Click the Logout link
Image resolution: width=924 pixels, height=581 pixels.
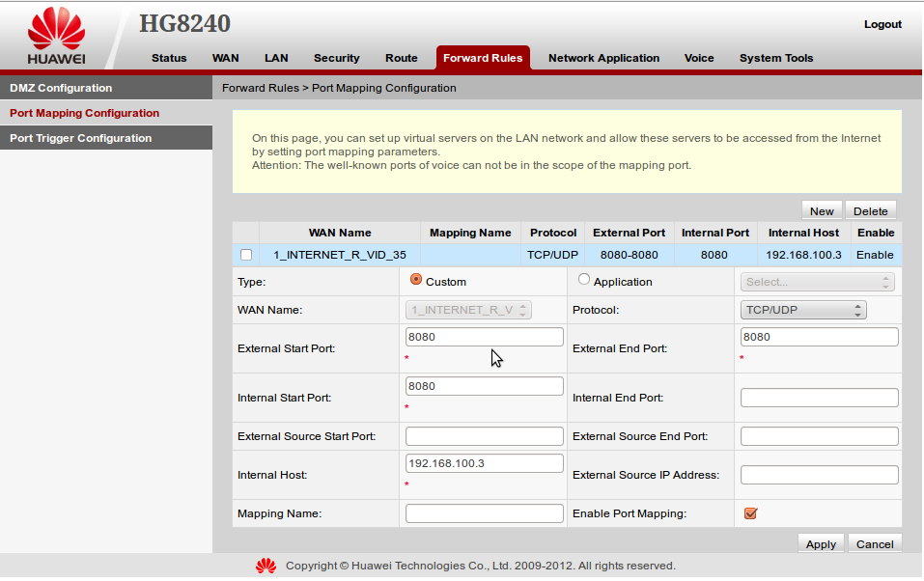coord(882,24)
